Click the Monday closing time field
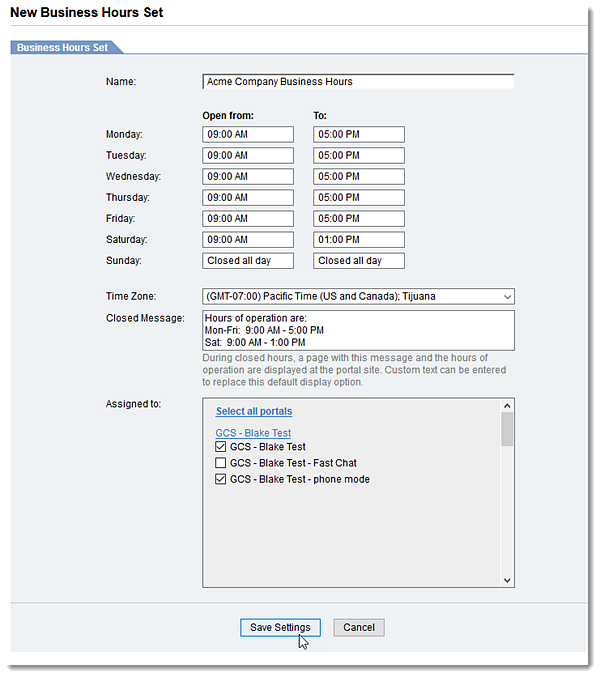Image resolution: width=600 pixels, height=677 pixels. pyautogui.click(x=358, y=134)
